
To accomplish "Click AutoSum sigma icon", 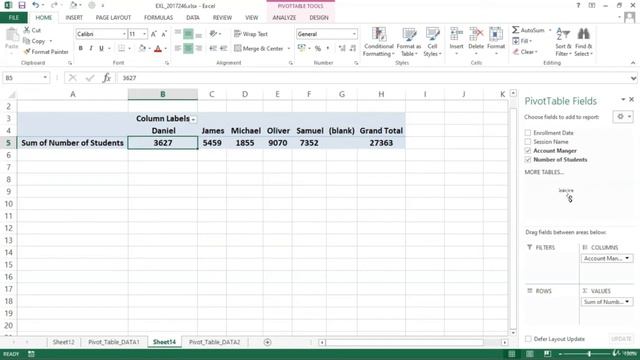I will [x=516, y=30].
